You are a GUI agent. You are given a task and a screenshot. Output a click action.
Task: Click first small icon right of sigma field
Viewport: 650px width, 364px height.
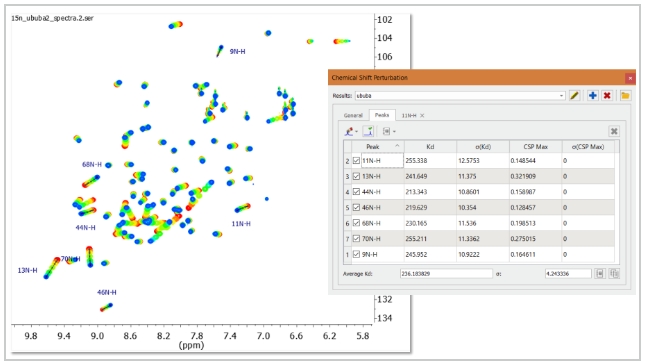(x=599, y=274)
